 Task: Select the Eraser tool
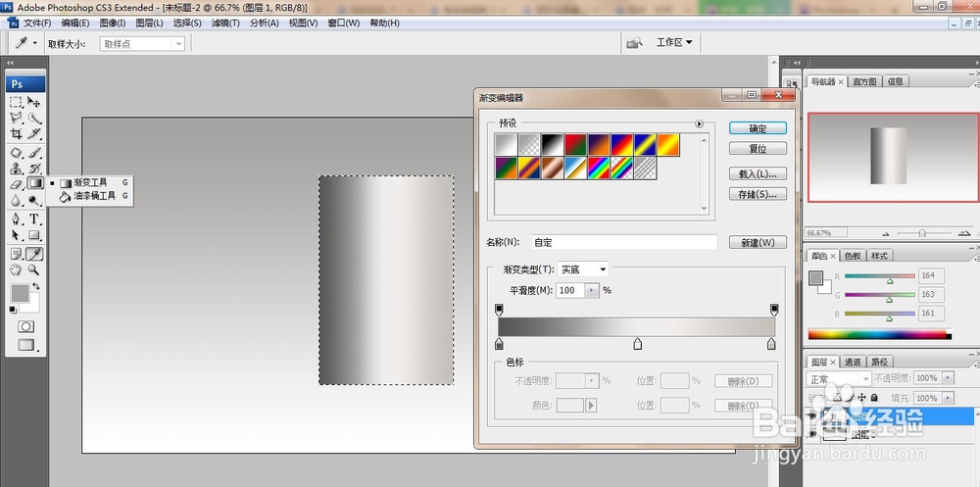(17, 184)
